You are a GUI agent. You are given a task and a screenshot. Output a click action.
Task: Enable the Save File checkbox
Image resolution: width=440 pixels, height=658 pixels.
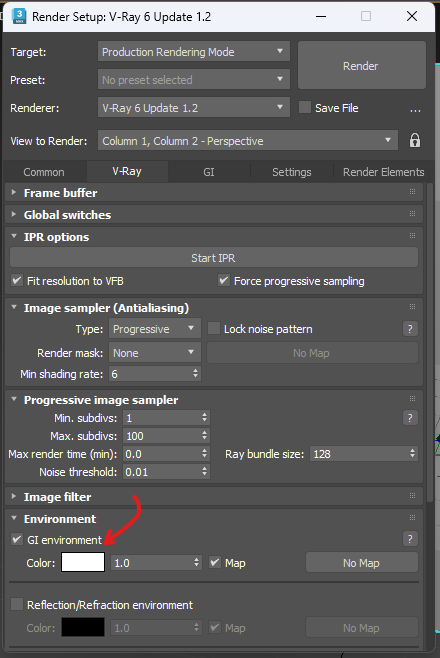[305, 107]
